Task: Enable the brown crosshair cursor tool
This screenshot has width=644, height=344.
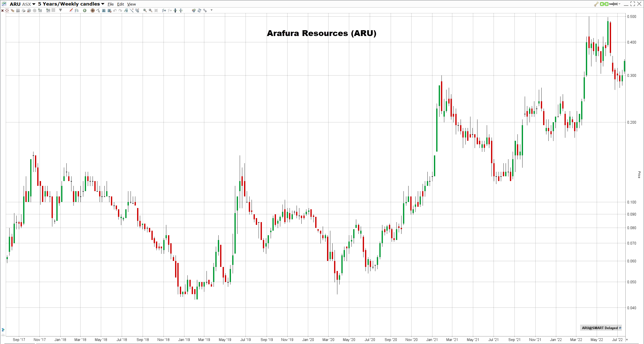Action: 93,11
